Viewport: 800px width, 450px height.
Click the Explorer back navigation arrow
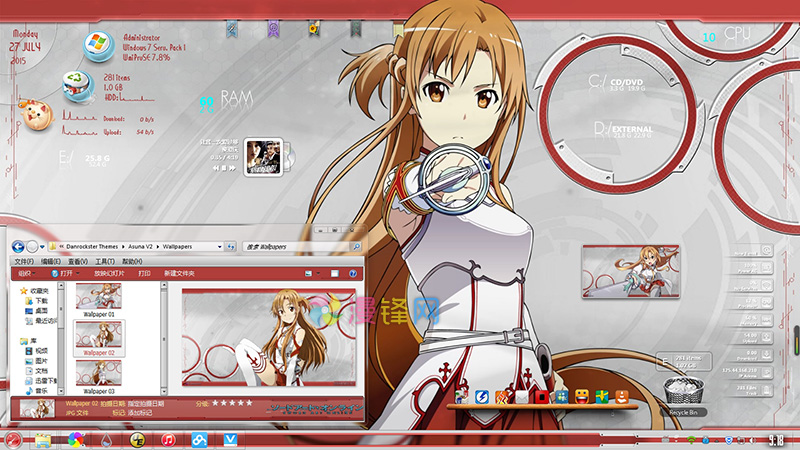click(18, 246)
